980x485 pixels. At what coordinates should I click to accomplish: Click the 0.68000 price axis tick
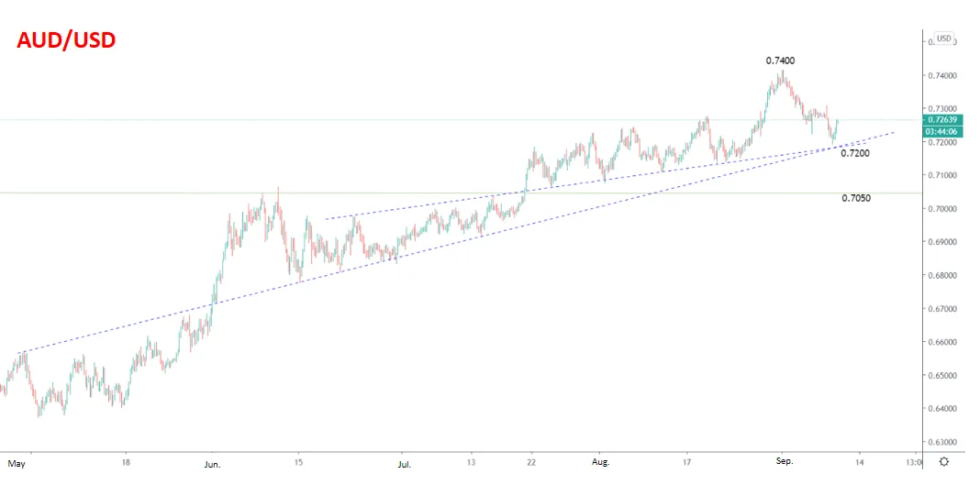pyautogui.click(x=941, y=275)
